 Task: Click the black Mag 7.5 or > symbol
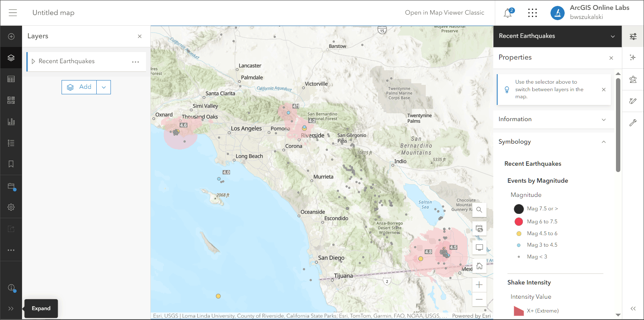[x=519, y=209]
